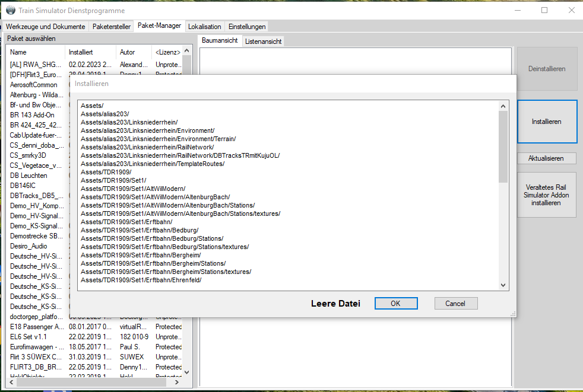The height and width of the screenshot is (392, 583).
Task: Click the Assets/alias203/ line in the file list
Action: pyautogui.click(x=105, y=114)
